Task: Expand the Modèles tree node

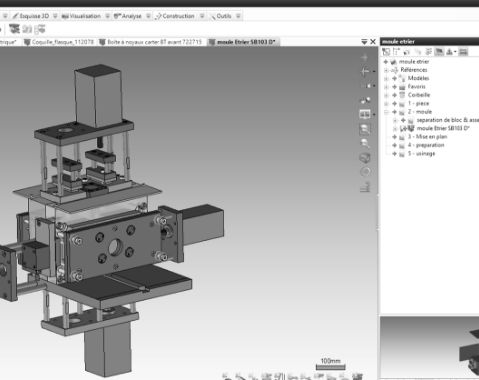Action: 386,78
